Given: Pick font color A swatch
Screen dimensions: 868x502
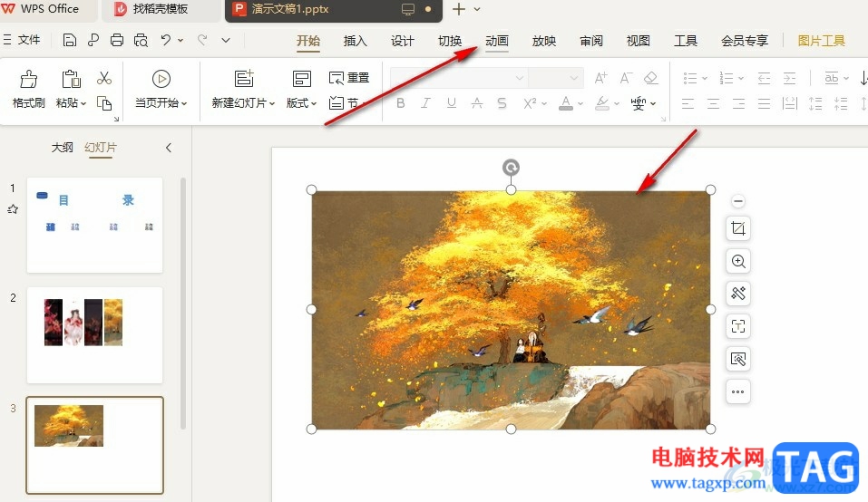Looking at the screenshot, I should click(x=566, y=103).
